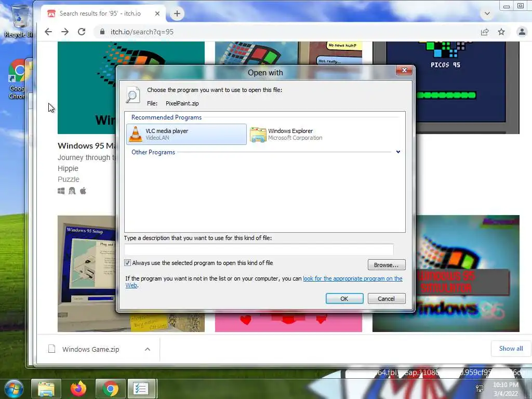
Task: Expand options for Windows Game.zip download
Action: point(147,349)
